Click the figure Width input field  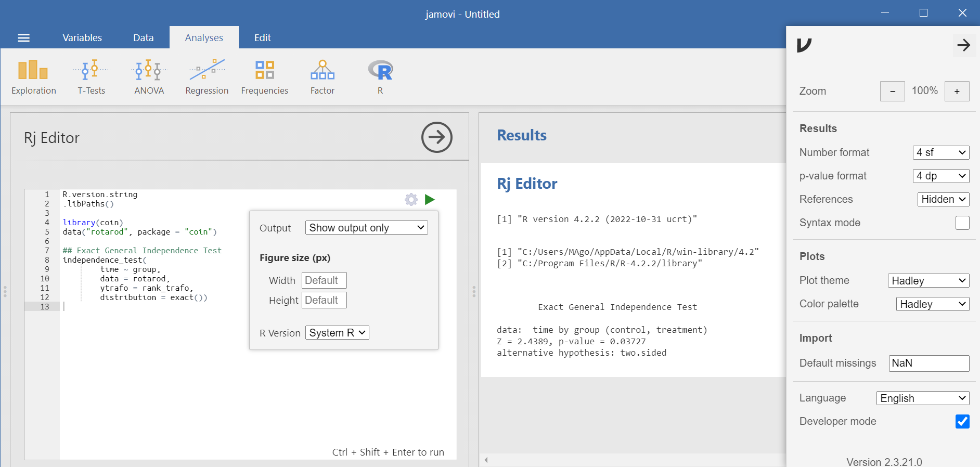(324, 280)
